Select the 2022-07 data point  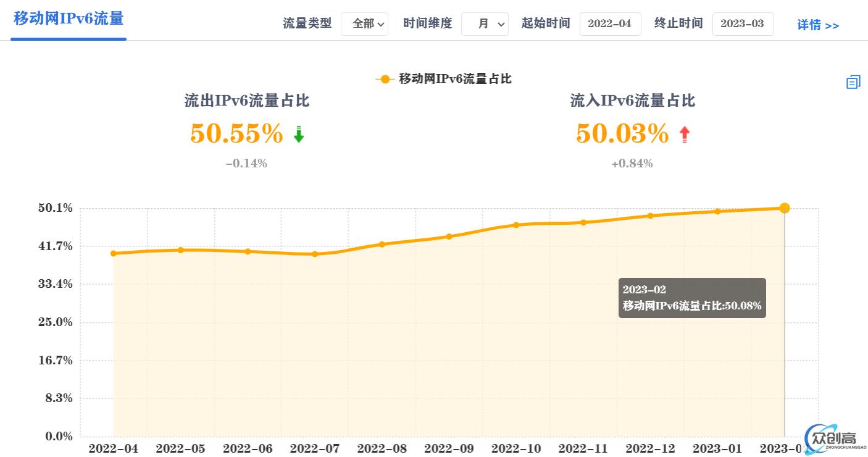pyautogui.click(x=315, y=254)
